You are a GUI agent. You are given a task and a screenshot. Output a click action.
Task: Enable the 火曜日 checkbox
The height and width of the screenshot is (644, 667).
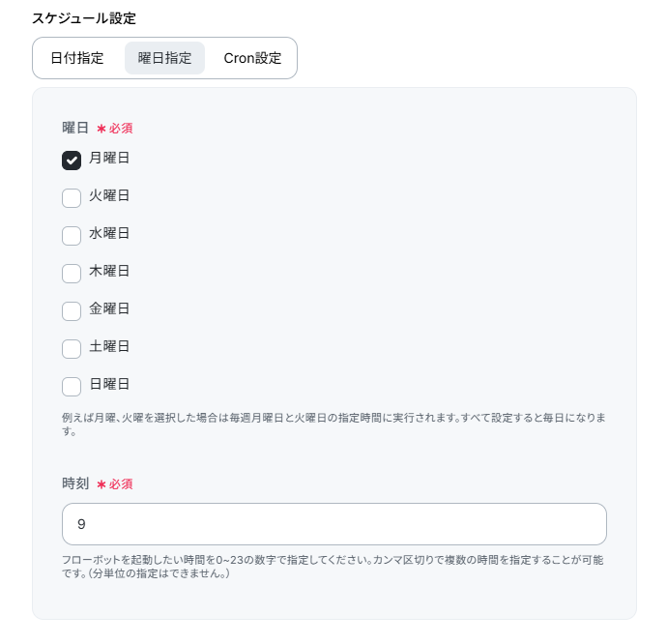[72, 198]
